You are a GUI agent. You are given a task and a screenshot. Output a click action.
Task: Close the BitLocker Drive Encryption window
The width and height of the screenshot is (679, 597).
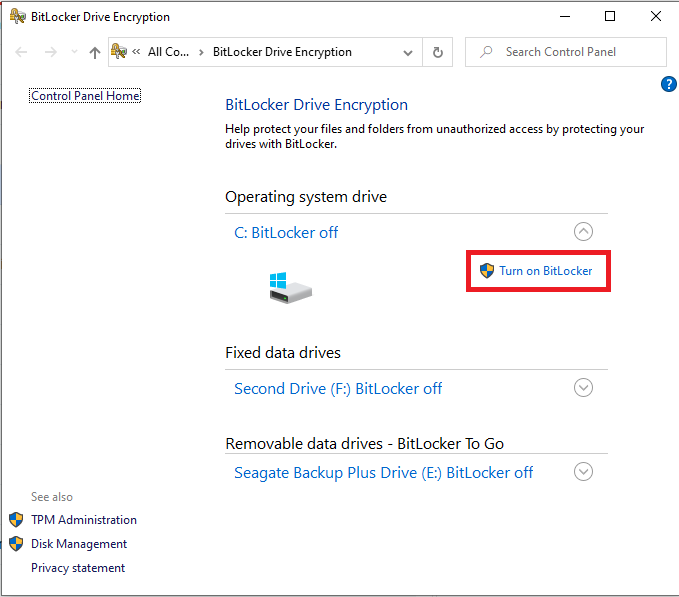point(656,16)
